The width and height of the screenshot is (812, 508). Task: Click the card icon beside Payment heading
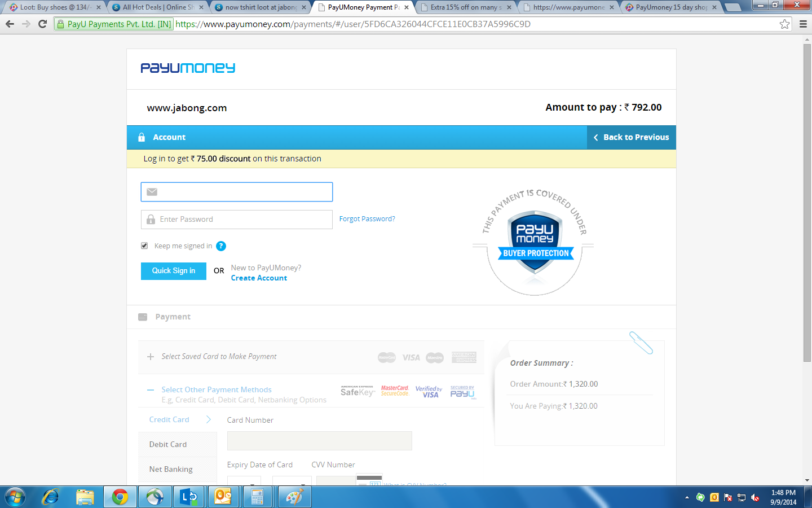[143, 317]
